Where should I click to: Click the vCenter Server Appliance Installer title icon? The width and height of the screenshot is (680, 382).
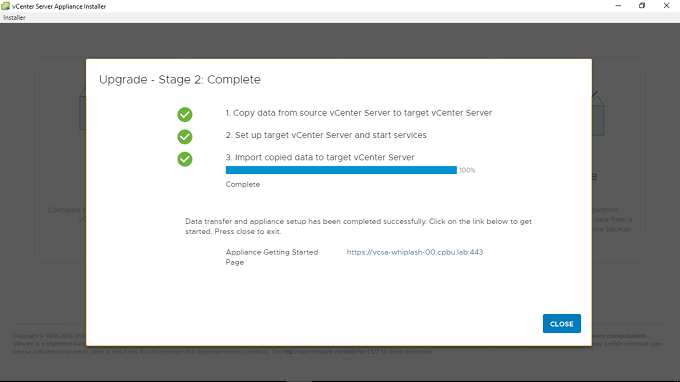pyautogui.click(x=5, y=6)
